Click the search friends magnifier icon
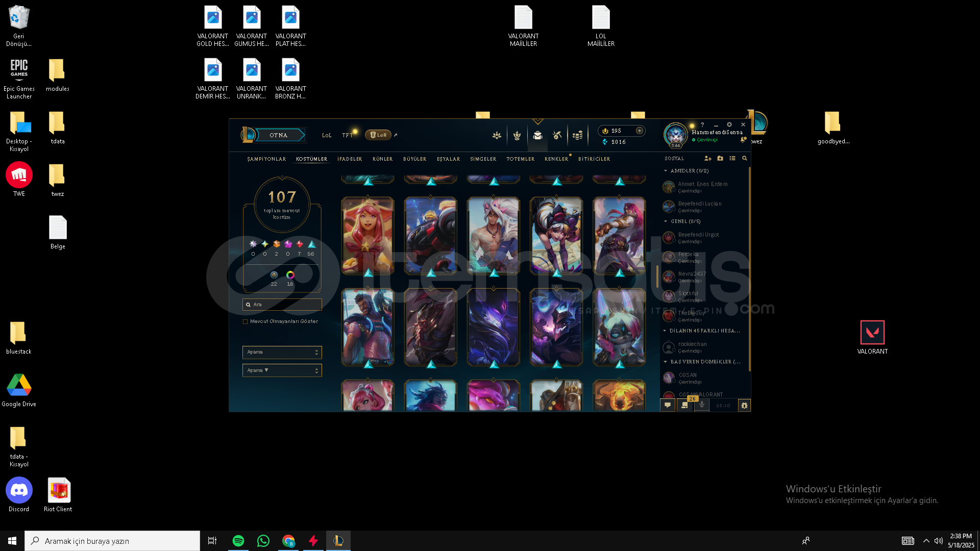980x551 pixels. tap(745, 159)
